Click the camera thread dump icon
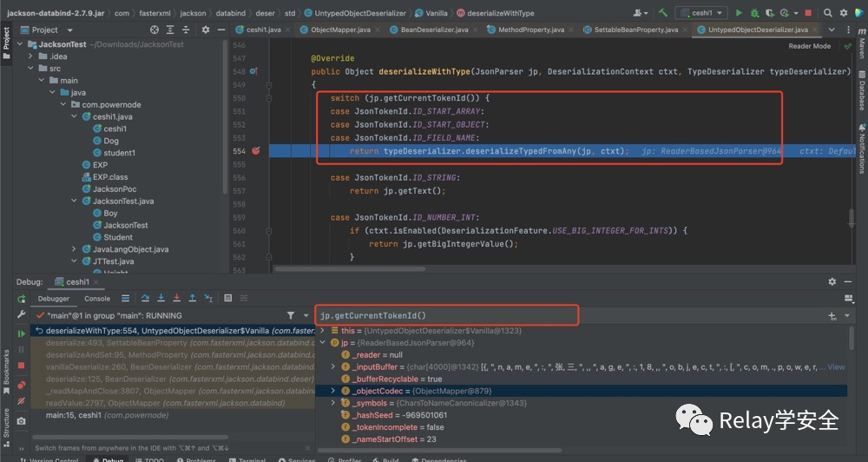The height and width of the screenshot is (462, 868). click(21, 421)
